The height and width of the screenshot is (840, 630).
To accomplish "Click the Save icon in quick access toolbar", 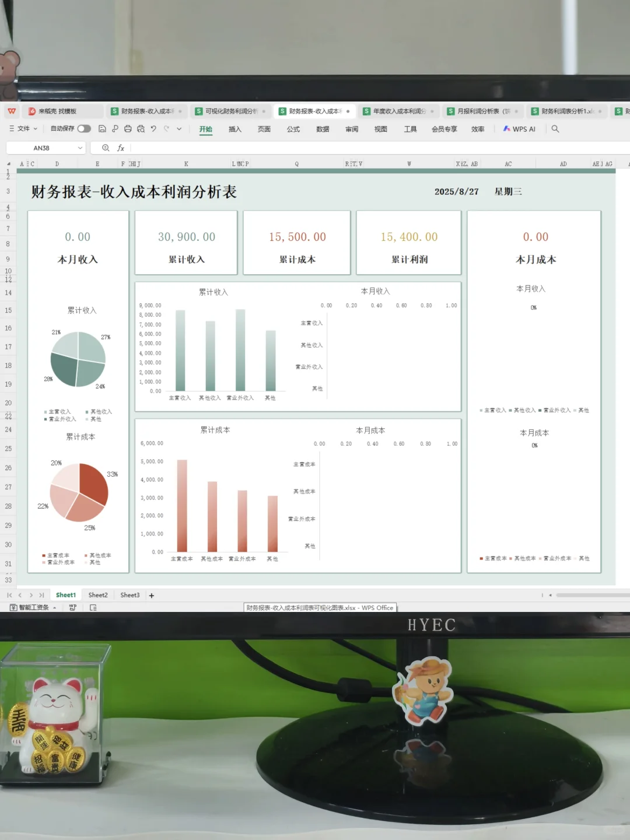I will [102, 128].
